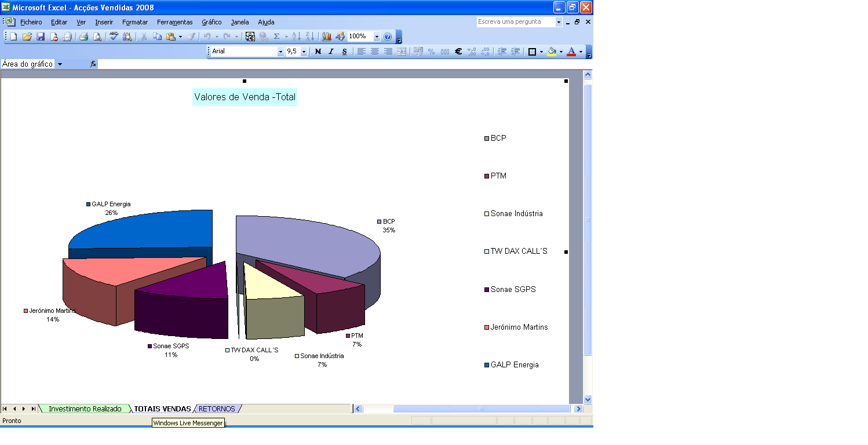This screenshot has width=868, height=445.
Task: Open the Permission icon in the toolbar
Action: [x=54, y=37]
